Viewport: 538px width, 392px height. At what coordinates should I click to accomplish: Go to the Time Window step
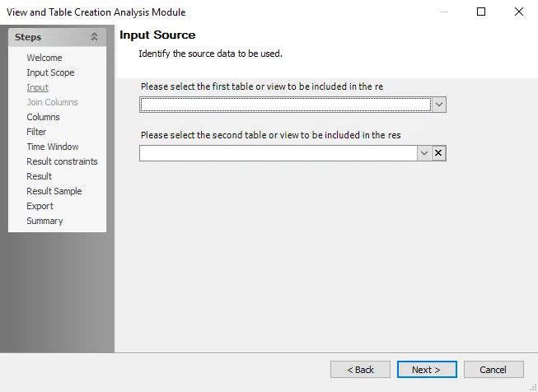53,147
